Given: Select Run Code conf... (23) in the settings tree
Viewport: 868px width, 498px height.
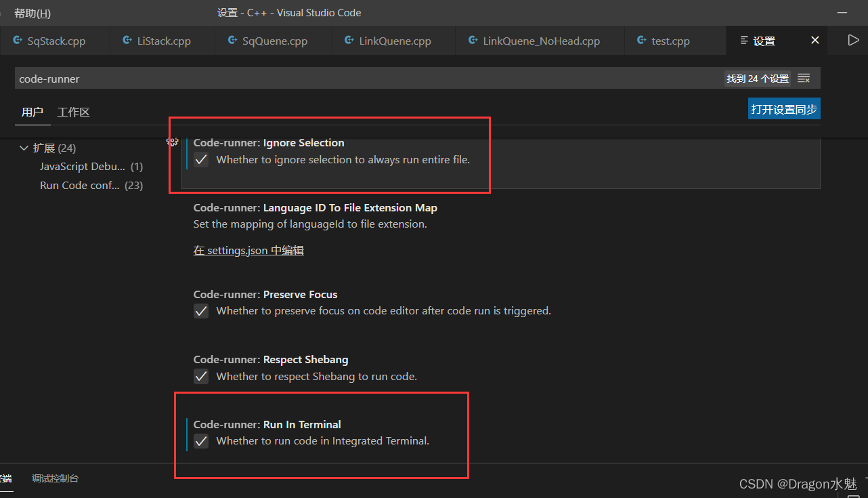Looking at the screenshot, I should 91,186.
